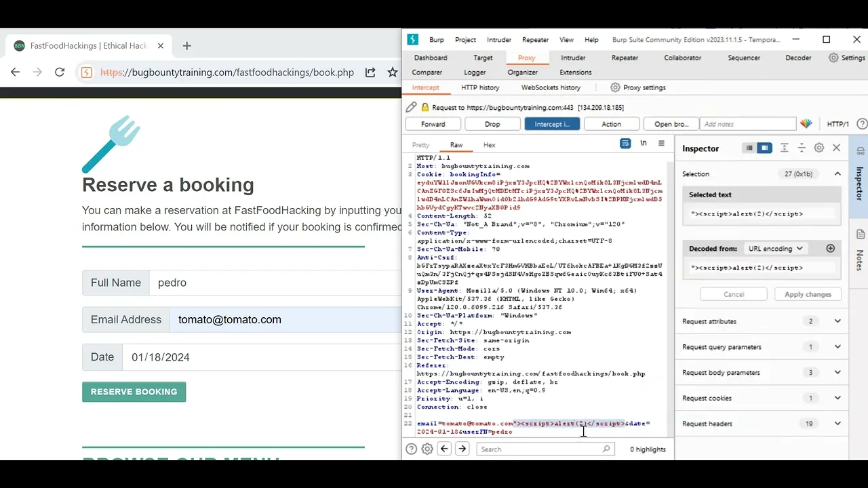Viewport: 868px width, 488px height.
Task: Reload the browser page
Action: coord(60,72)
